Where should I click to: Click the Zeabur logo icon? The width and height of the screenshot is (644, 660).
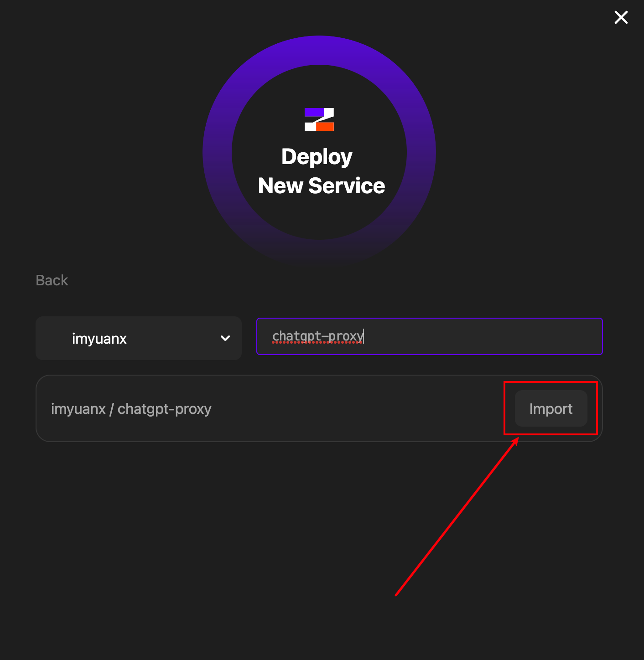[319, 119]
